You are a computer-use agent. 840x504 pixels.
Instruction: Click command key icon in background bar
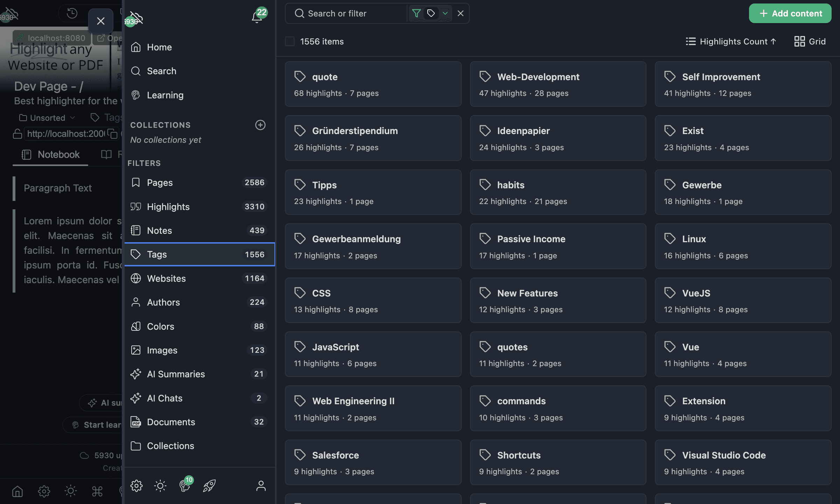97,491
